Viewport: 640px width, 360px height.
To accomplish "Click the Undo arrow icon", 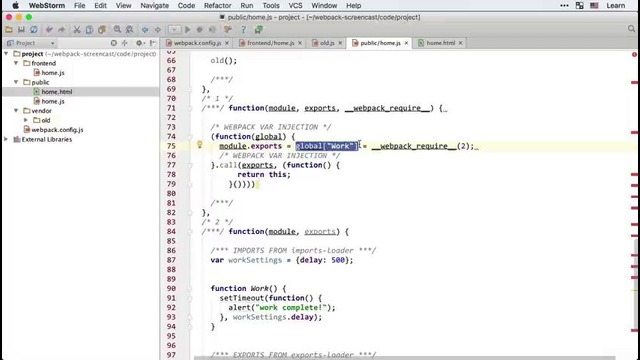I will 49,29.
